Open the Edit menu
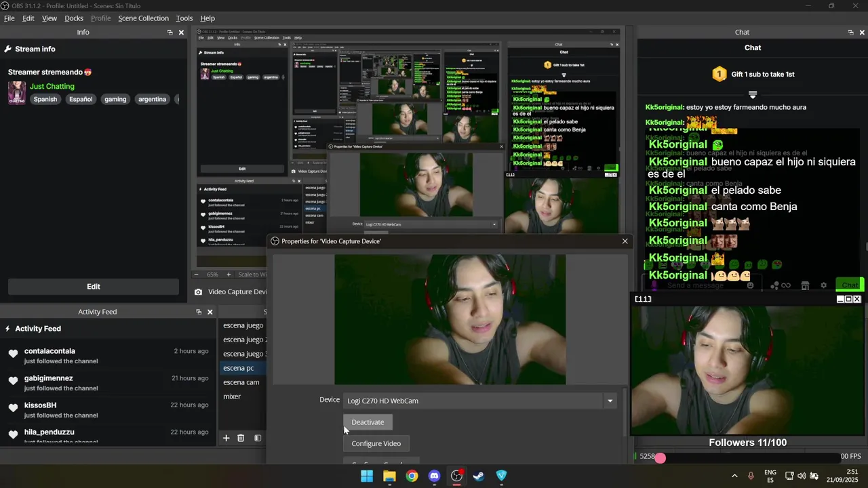The width and height of the screenshot is (868, 488). click(28, 18)
